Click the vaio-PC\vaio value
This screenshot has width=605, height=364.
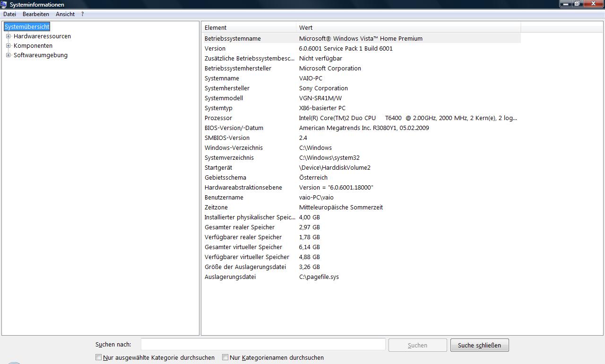pos(316,198)
